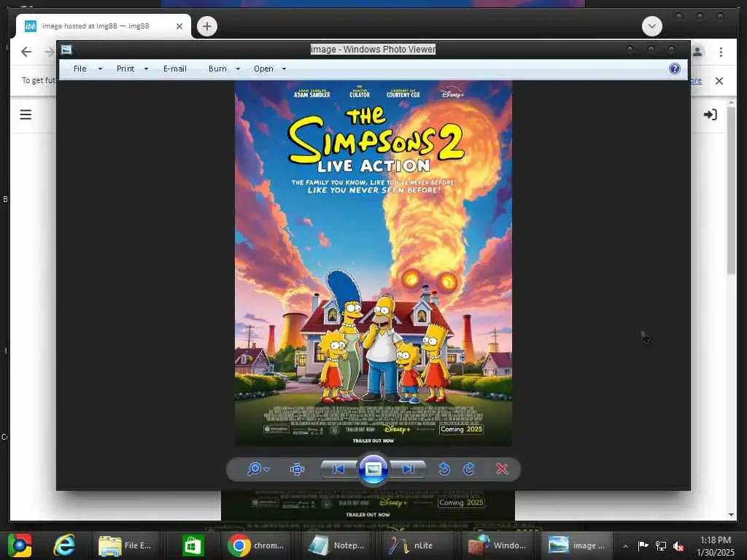
Task: Open the Microsoft Store taskbar icon
Action: [193, 545]
